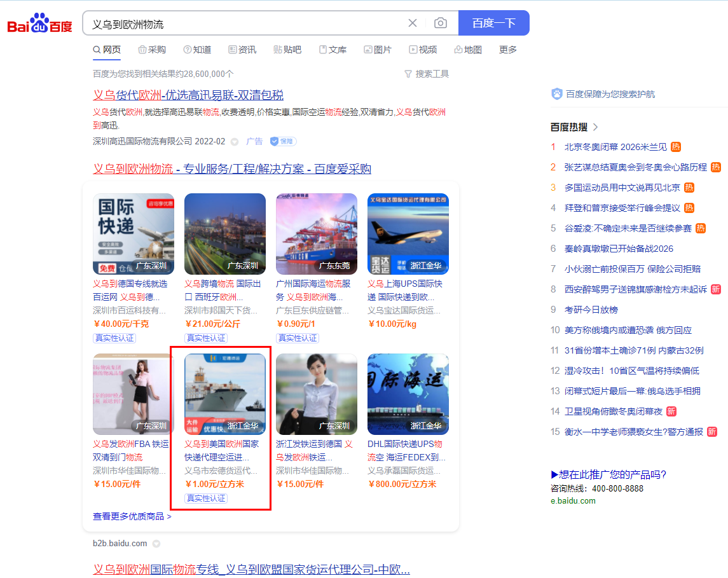Open hot search 多国运动员用中文说再见北京
The image size is (728, 578).
[622, 188]
